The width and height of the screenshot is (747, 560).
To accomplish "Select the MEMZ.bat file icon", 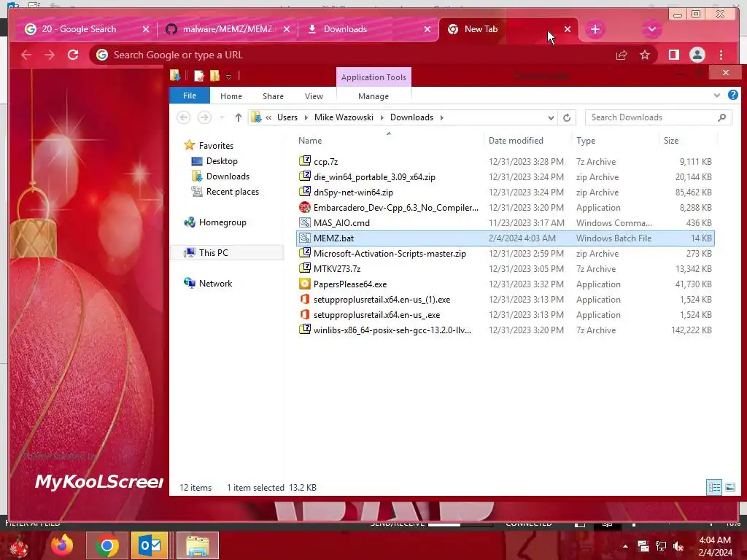I will point(304,238).
